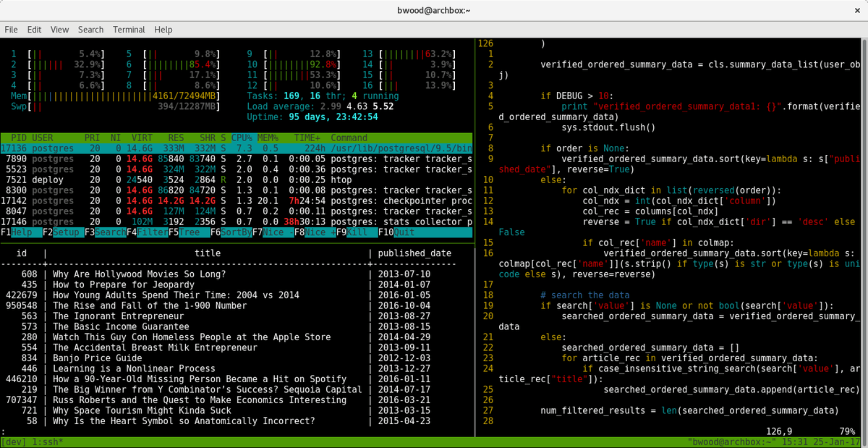Decrease priority with Nice - button
This screenshot has width=868, height=448.
(x=278, y=232)
